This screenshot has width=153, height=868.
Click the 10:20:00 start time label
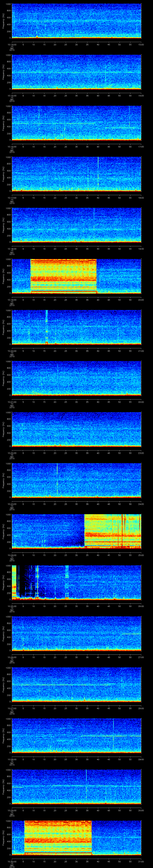[x=12, y=351]
